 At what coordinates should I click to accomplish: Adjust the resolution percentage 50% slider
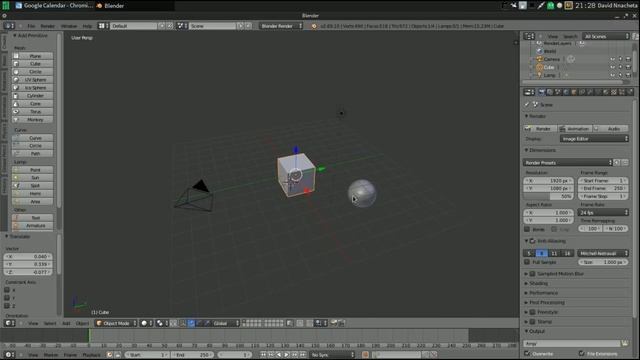(x=548, y=196)
